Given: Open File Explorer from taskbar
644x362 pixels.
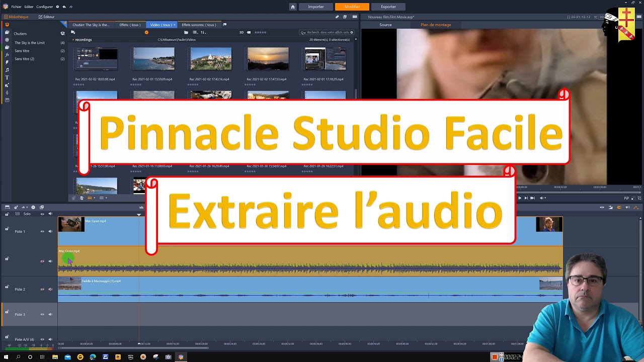Looking at the screenshot, I should click(x=55, y=357).
